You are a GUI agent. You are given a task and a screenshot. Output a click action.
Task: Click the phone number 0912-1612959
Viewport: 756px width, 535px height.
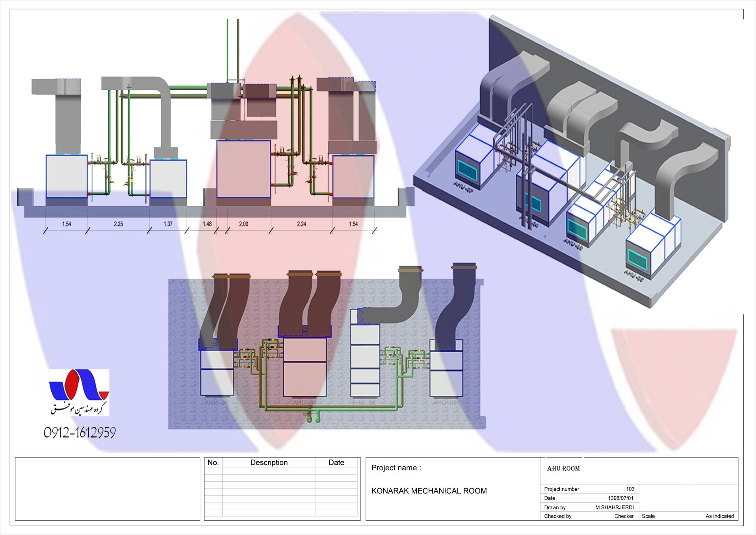(80, 432)
